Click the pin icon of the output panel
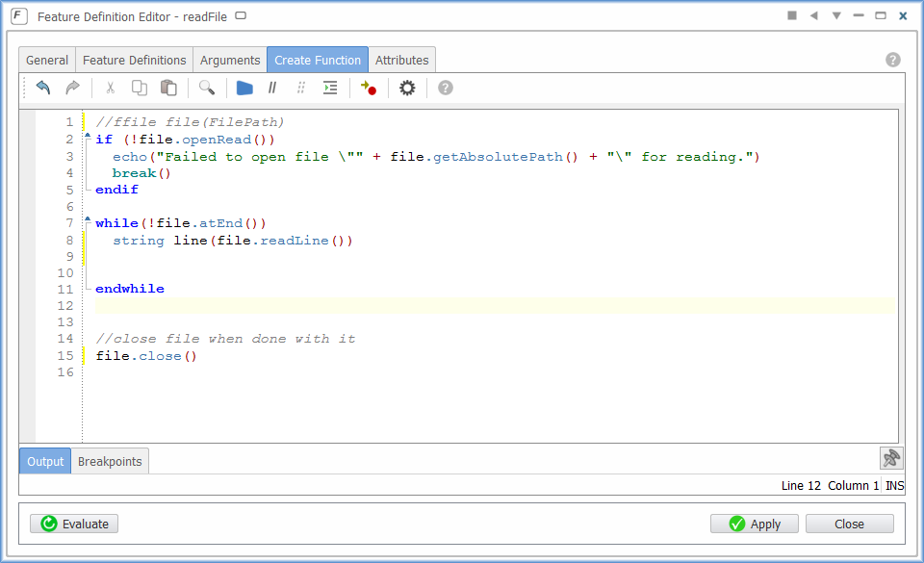This screenshot has height=563, width=924. [891, 458]
